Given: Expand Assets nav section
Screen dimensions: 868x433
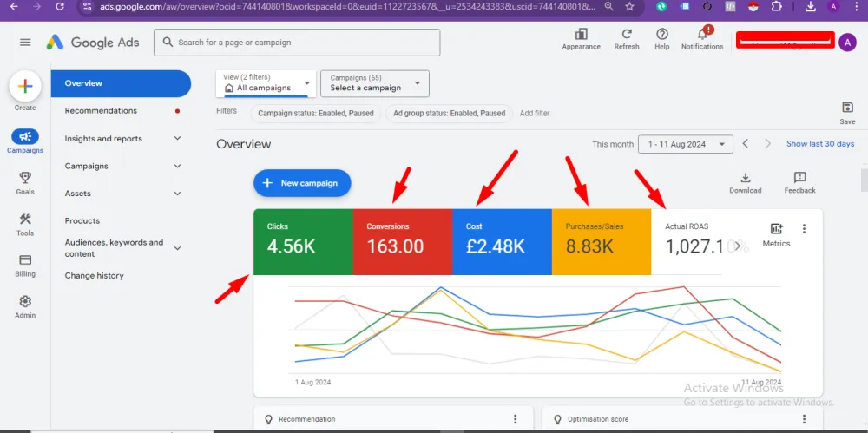Looking at the screenshot, I should pos(177,194).
